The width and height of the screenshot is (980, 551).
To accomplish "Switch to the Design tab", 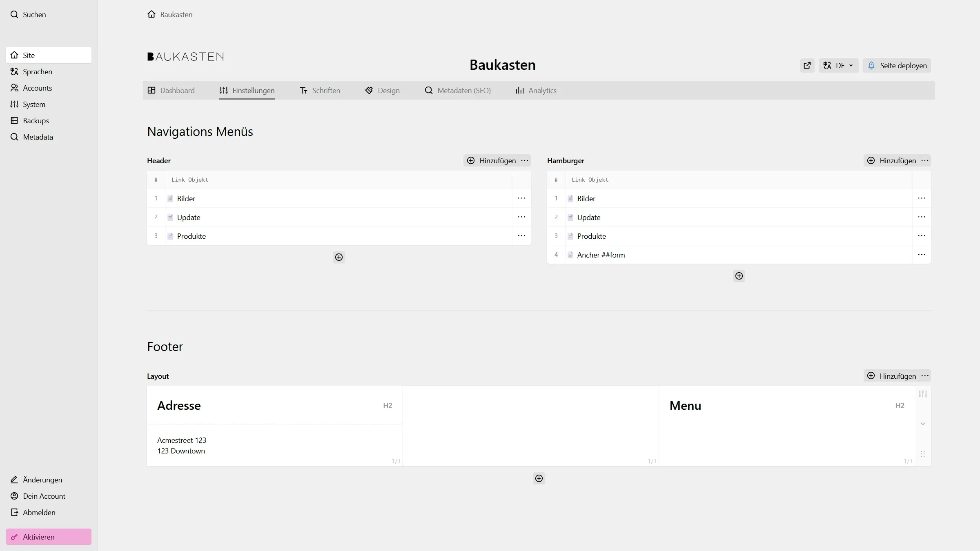I will [x=383, y=91].
